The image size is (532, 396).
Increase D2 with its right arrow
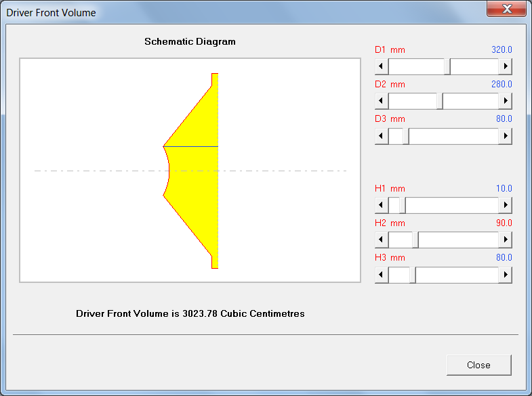point(505,101)
